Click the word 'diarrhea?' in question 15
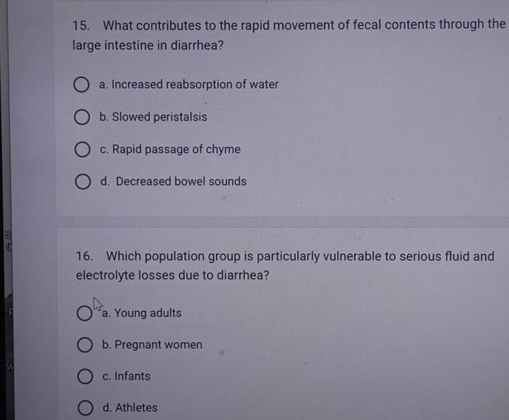Screen dimensions: 509x420 click(x=197, y=47)
